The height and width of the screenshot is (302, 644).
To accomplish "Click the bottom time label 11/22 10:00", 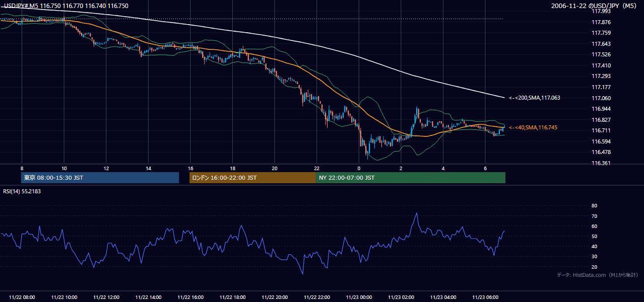I will [x=64, y=297].
